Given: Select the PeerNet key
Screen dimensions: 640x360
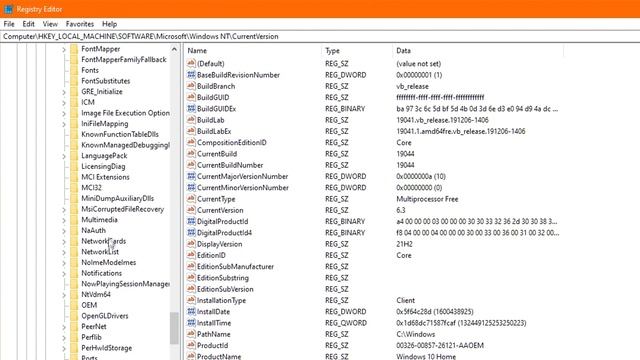Looking at the screenshot, I should 94,327.
